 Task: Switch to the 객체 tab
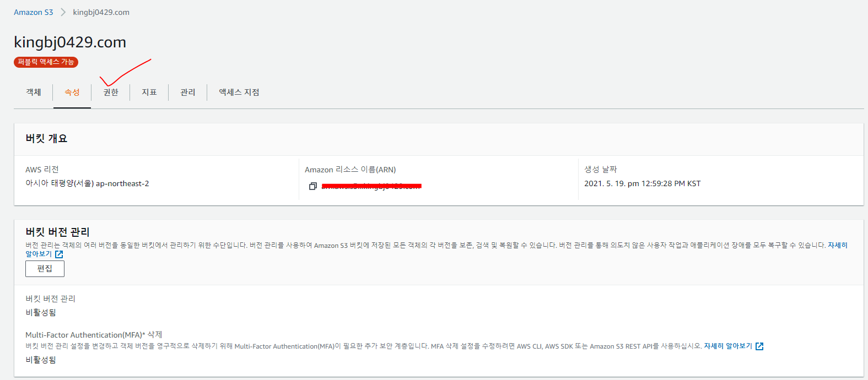tap(34, 92)
